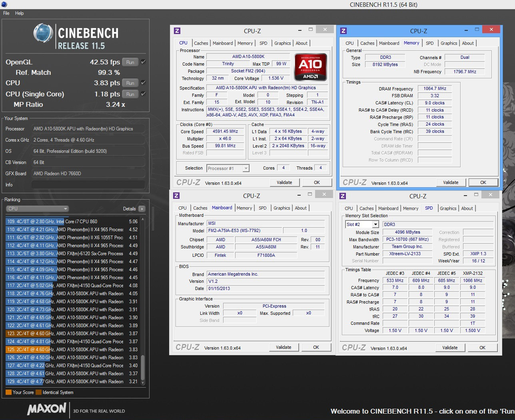The height and width of the screenshot is (420, 515).
Task: Click the Cinebench app icon in the title bar
Action: click(x=4, y=4)
